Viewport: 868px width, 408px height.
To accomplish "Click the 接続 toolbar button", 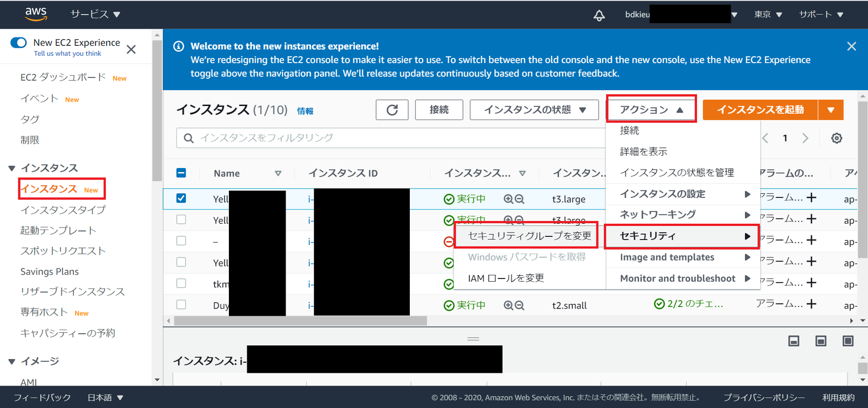I will [x=439, y=110].
